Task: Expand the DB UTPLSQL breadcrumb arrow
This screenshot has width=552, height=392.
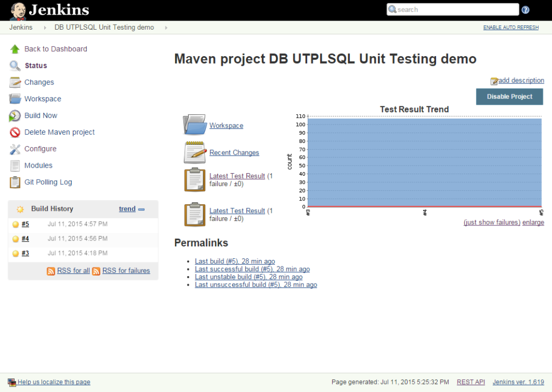Action: click(x=166, y=27)
